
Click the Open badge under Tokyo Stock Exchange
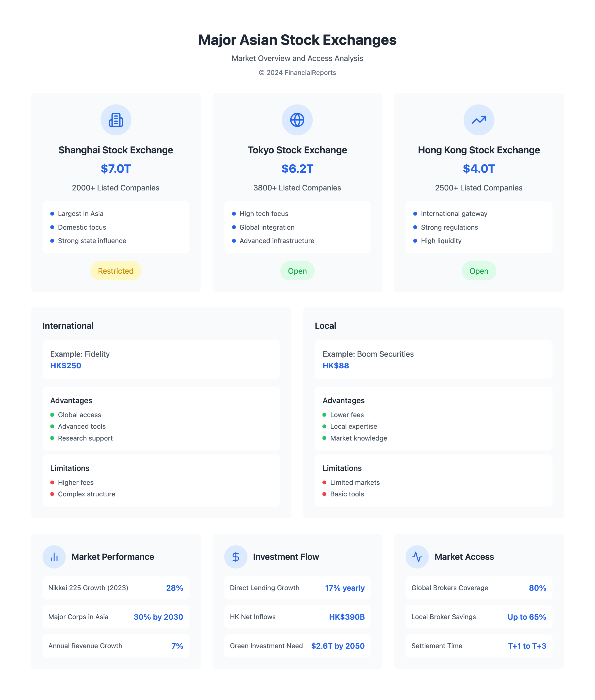coord(297,271)
